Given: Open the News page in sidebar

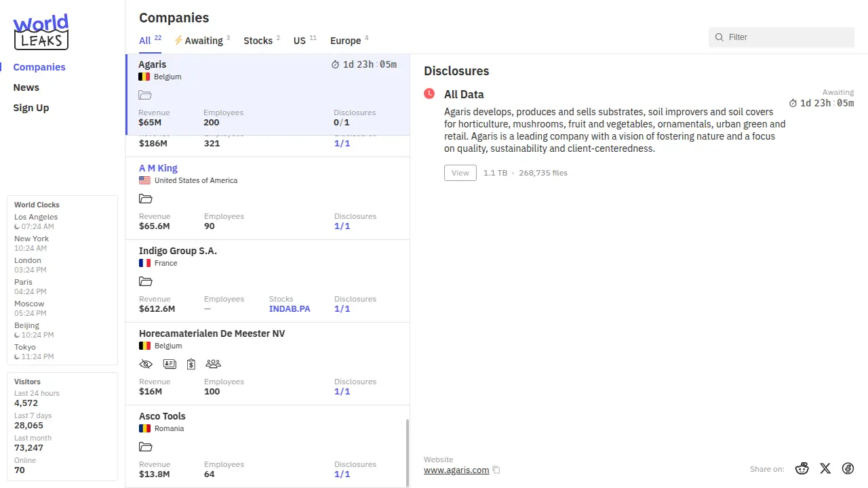Looking at the screenshot, I should [26, 87].
